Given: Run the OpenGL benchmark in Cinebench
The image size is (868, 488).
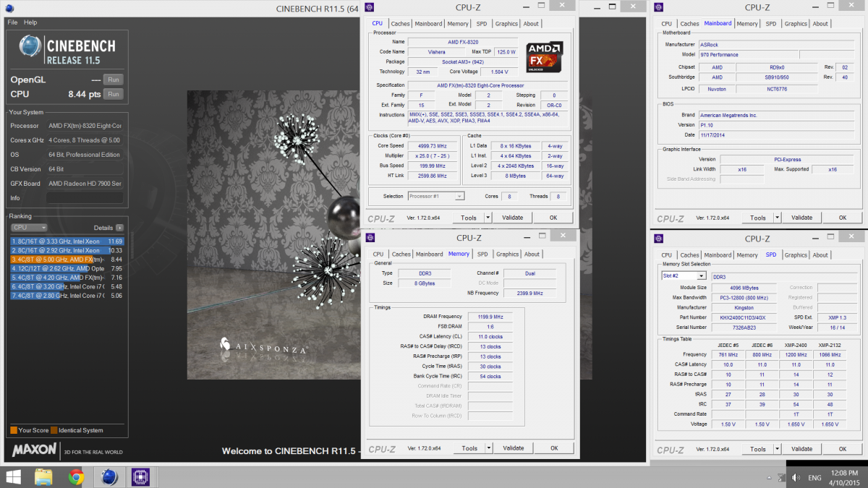Looking at the screenshot, I should (x=113, y=80).
